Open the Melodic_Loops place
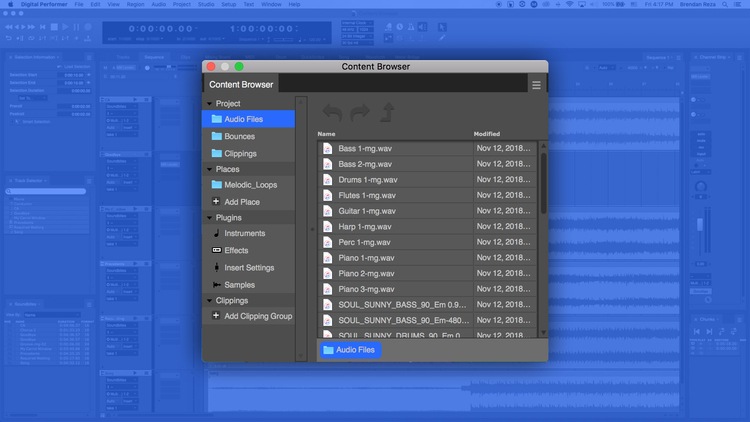 (x=250, y=185)
